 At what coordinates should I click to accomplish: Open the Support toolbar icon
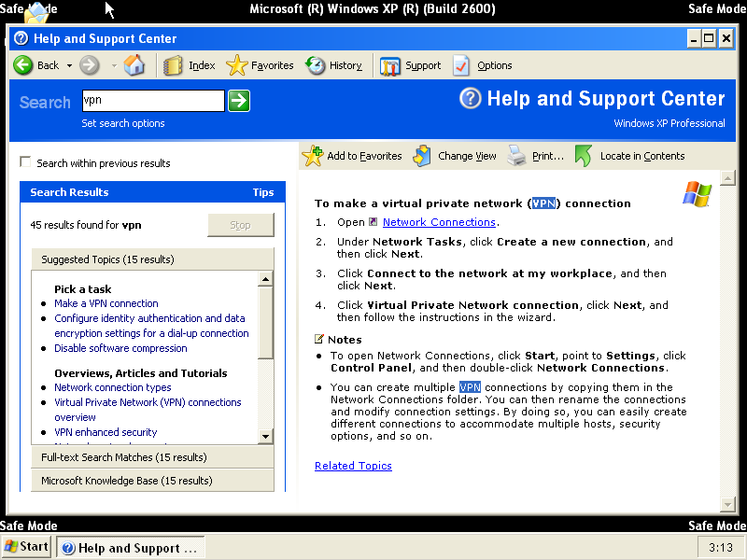tap(390, 65)
